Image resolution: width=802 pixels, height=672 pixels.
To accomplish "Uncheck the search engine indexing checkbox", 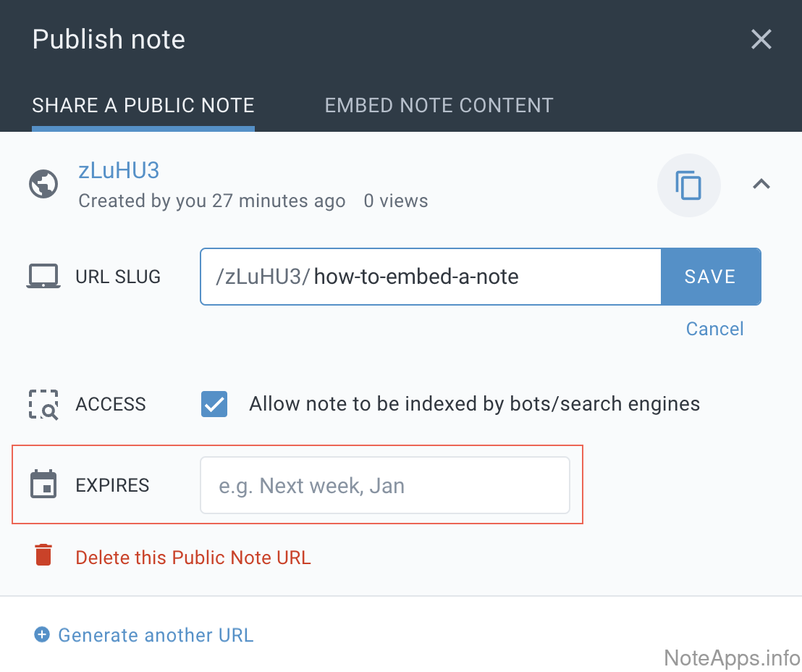I will (214, 404).
